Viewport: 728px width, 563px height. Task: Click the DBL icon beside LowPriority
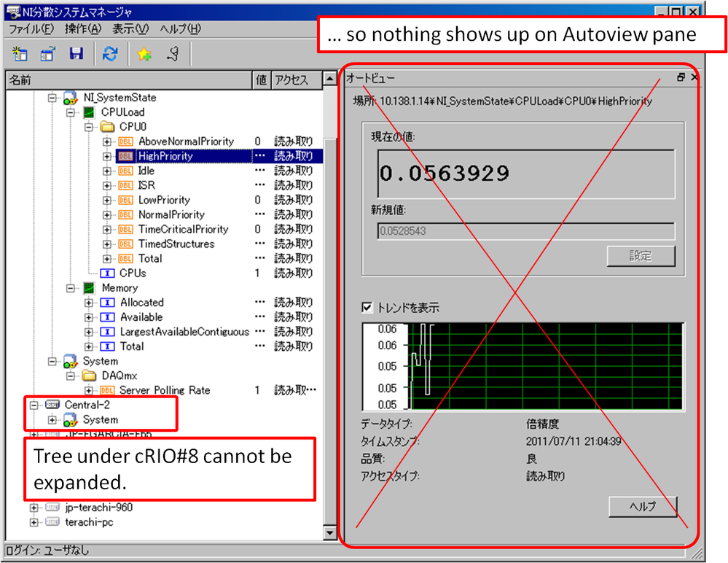(125, 201)
